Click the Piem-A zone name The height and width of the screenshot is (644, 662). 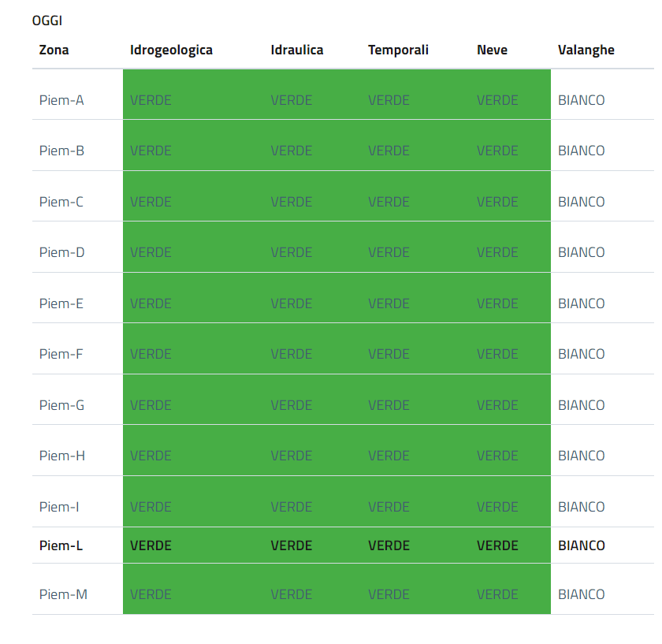tap(61, 100)
